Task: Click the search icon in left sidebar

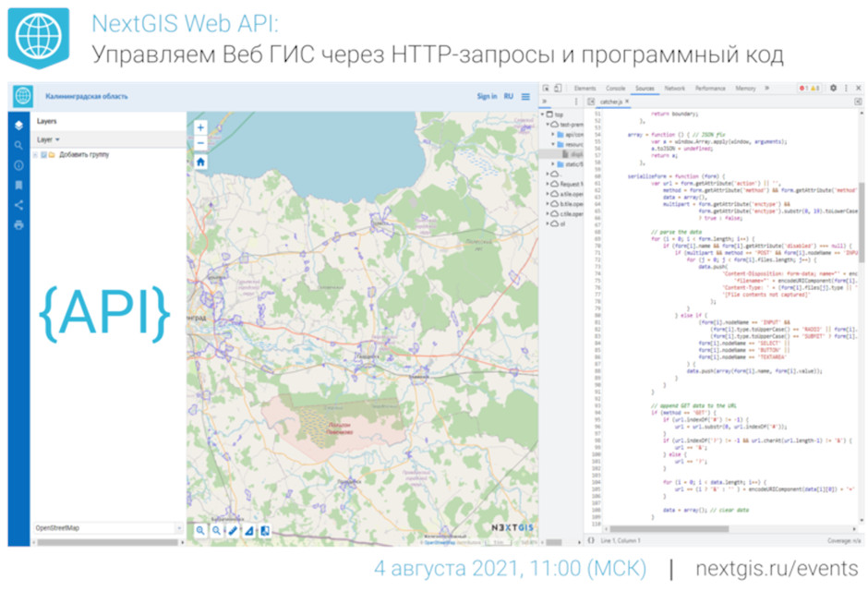Action: (18, 145)
